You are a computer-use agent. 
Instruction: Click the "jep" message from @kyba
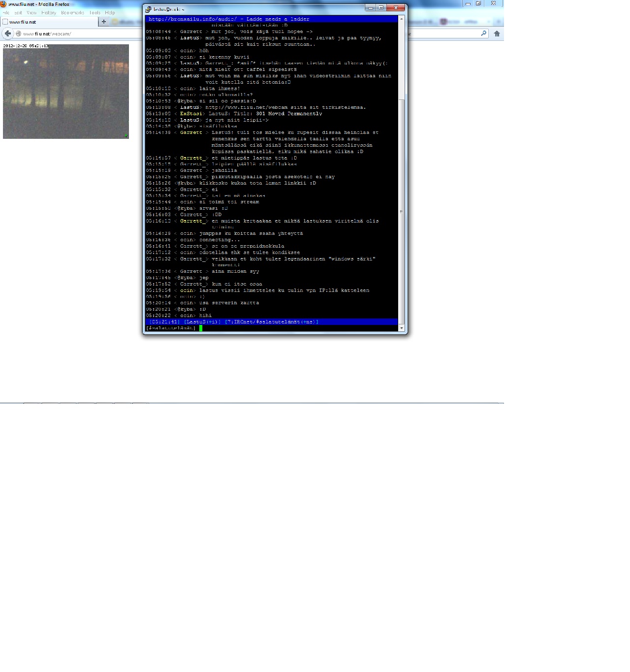click(x=204, y=278)
